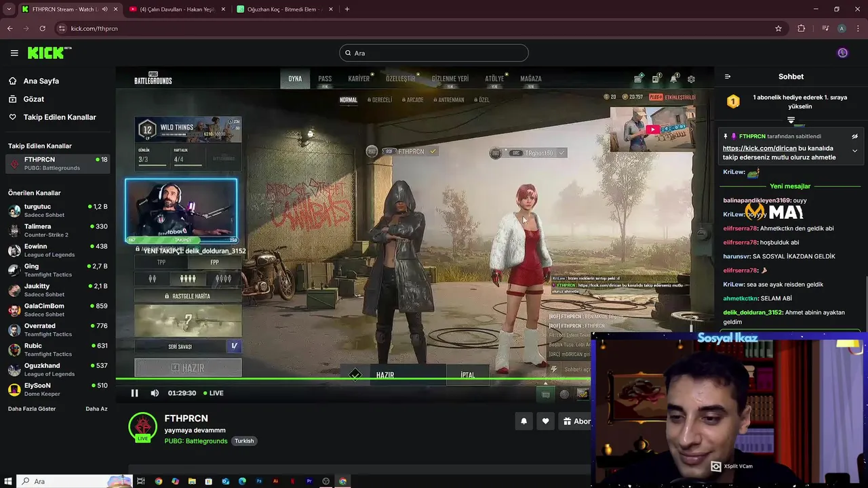Bookmark this page with the star
This screenshot has width=868, height=488.
pos(778,28)
